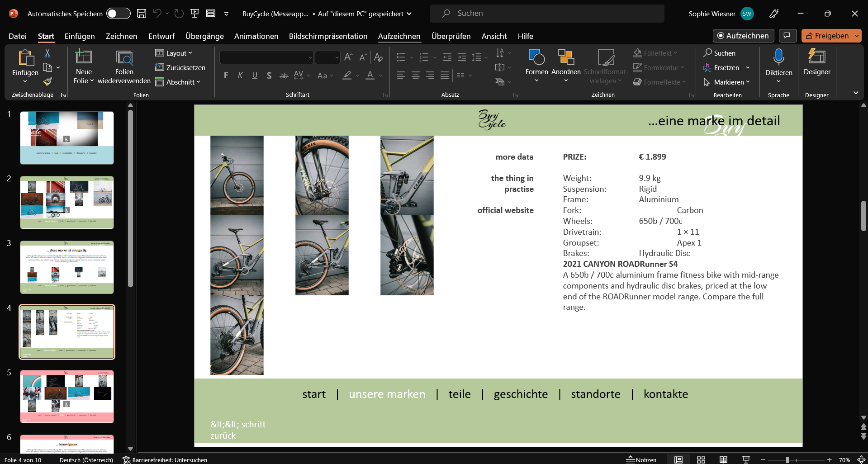Screen dimensions: 868x464
Task: Click the Format Painter brush icon
Action: [x=47, y=82]
